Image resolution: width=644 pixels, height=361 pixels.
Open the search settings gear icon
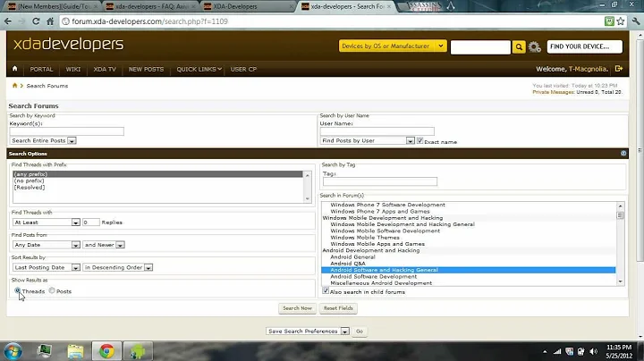[534, 46]
